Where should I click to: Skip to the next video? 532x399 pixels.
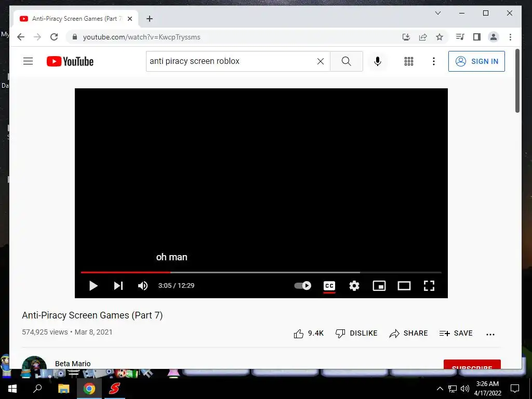118,286
